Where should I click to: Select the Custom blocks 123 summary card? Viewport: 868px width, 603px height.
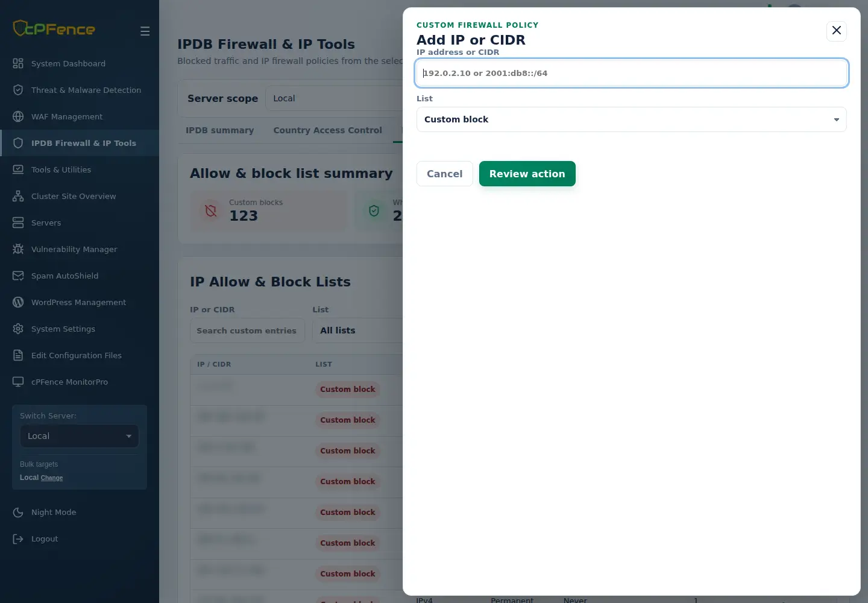pos(269,211)
